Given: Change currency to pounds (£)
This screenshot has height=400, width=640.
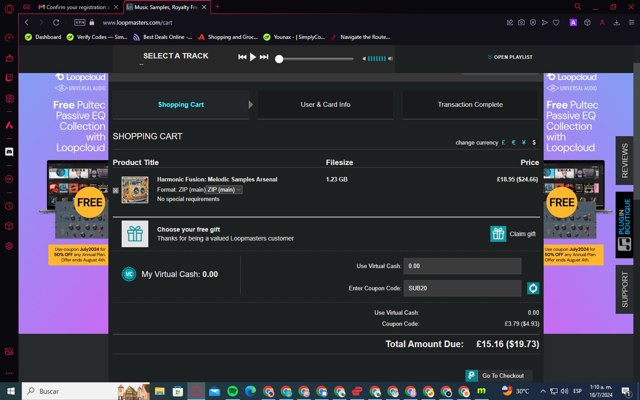Looking at the screenshot, I should tap(503, 142).
